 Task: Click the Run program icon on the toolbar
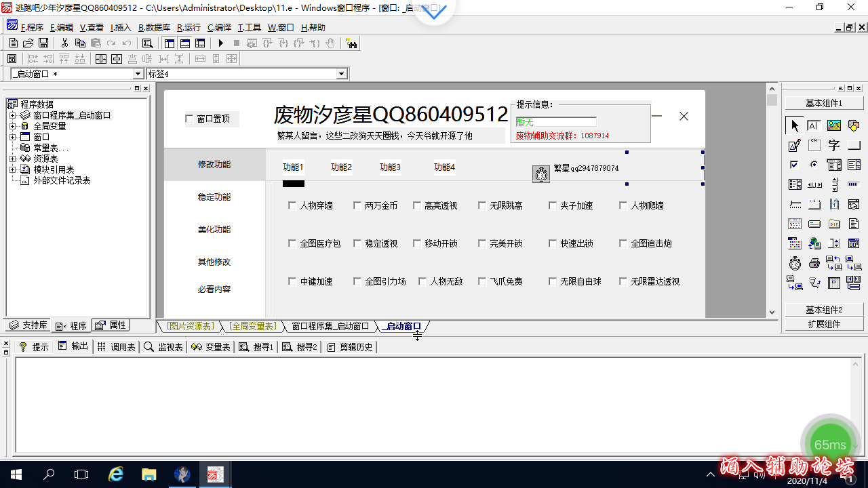click(221, 43)
